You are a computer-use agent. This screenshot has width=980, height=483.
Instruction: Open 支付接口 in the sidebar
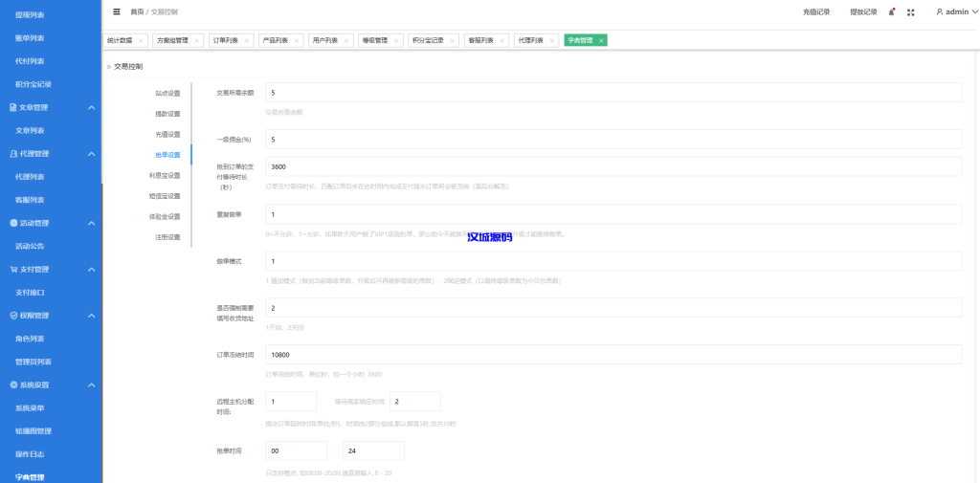[30, 292]
